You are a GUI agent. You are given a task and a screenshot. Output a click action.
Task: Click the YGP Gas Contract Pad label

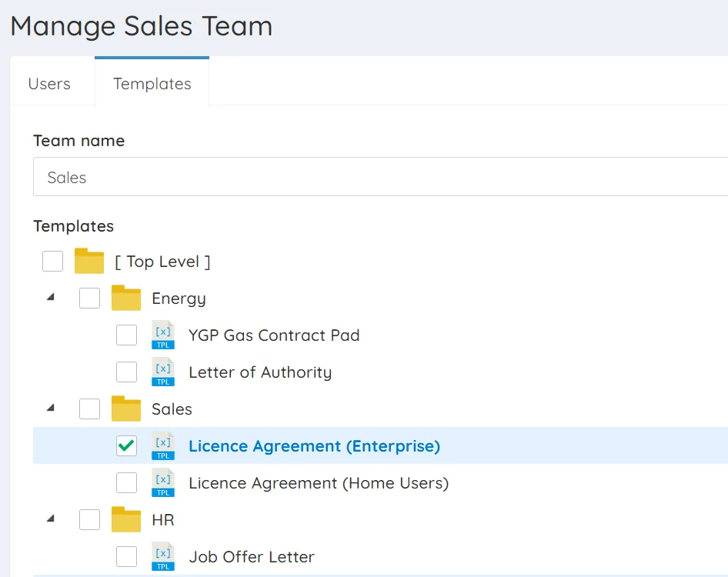274,335
